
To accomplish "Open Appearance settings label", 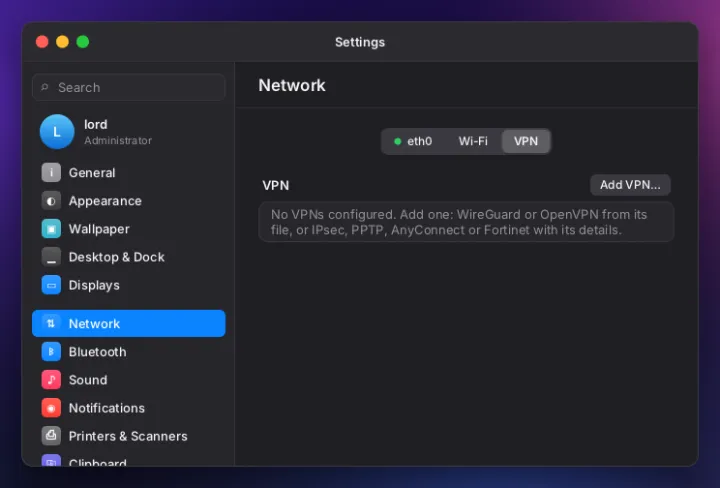I will click(105, 201).
